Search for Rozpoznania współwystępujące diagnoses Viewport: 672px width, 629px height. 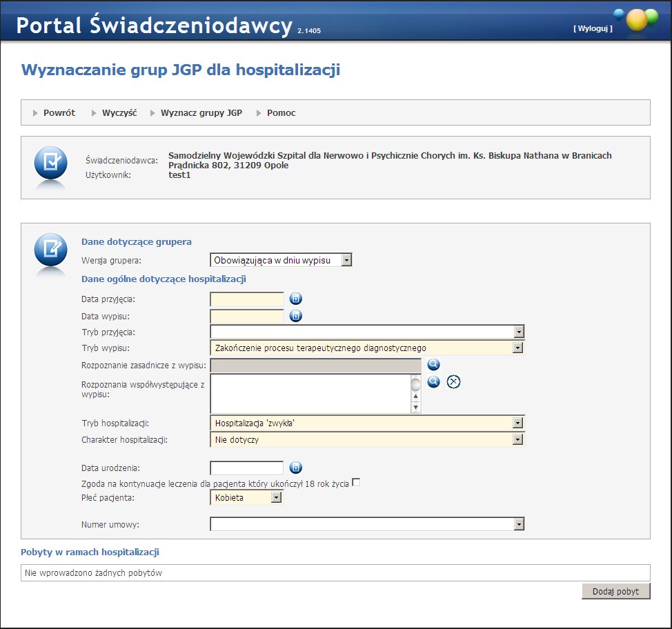433,381
